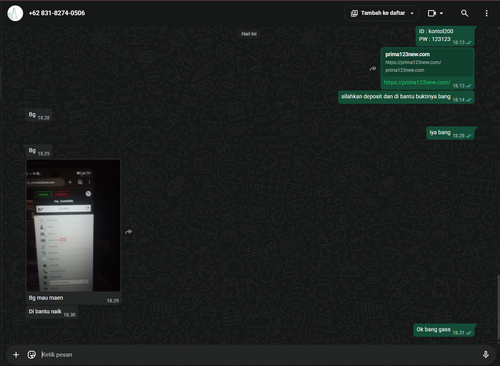Select the 'Bg mau maen' caption
500x366 pixels.
click(x=46, y=298)
